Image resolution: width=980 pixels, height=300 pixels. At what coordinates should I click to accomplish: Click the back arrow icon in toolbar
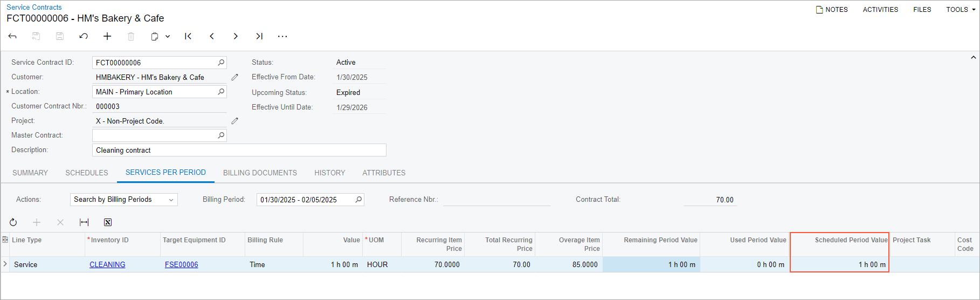pos(12,36)
